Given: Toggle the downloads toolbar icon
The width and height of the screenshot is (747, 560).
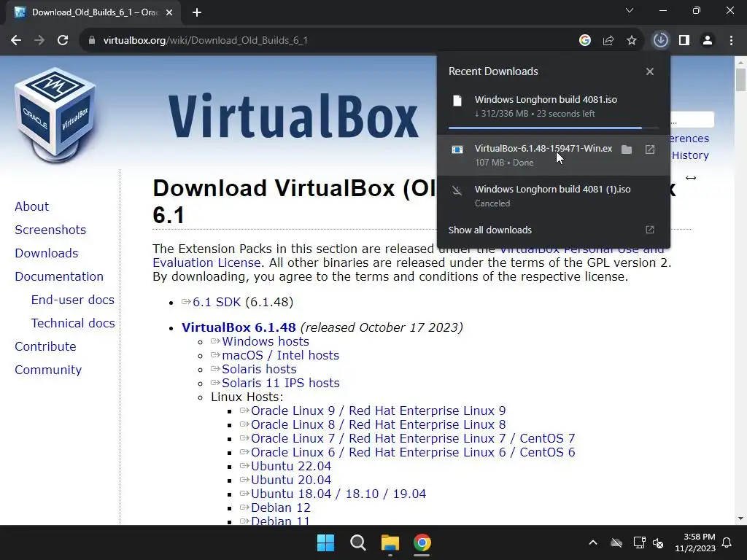Looking at the screenshot, I should (660, 41).
